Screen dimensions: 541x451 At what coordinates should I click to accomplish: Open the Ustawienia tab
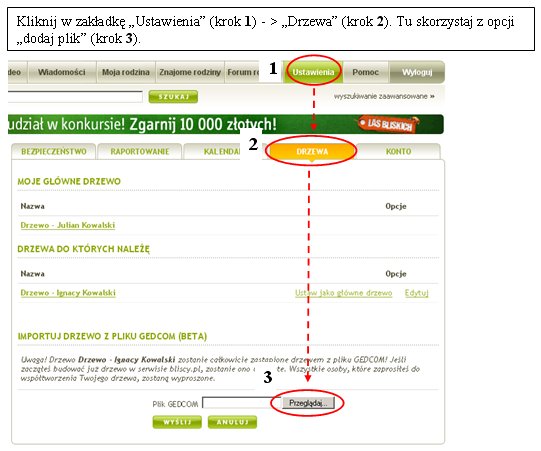click(313, 72)
